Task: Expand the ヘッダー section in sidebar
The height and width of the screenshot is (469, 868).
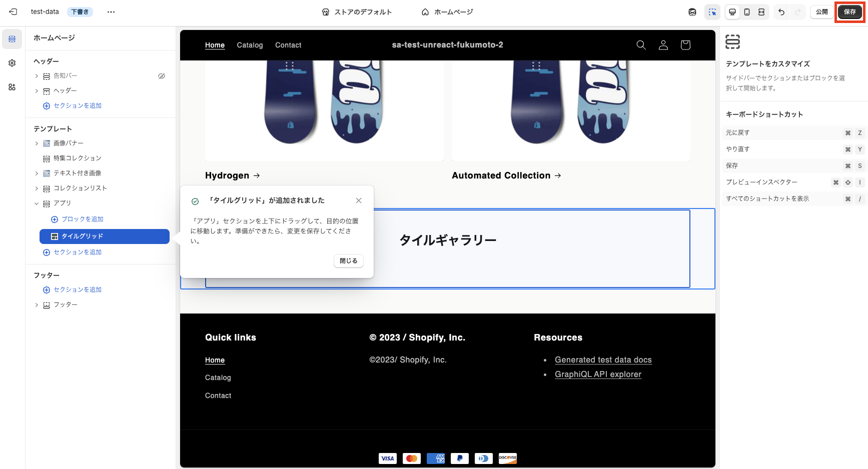Action: click(36, 90)
